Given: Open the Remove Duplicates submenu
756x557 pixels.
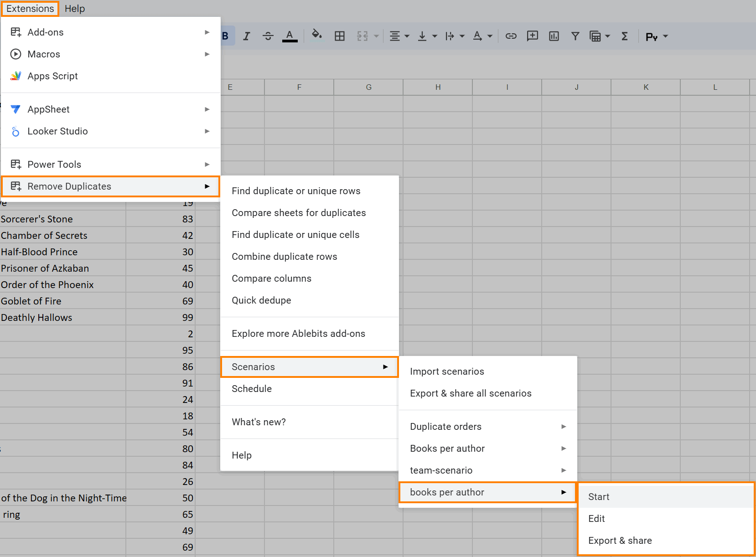Looking at the screenshot, I should coord(111,186).
